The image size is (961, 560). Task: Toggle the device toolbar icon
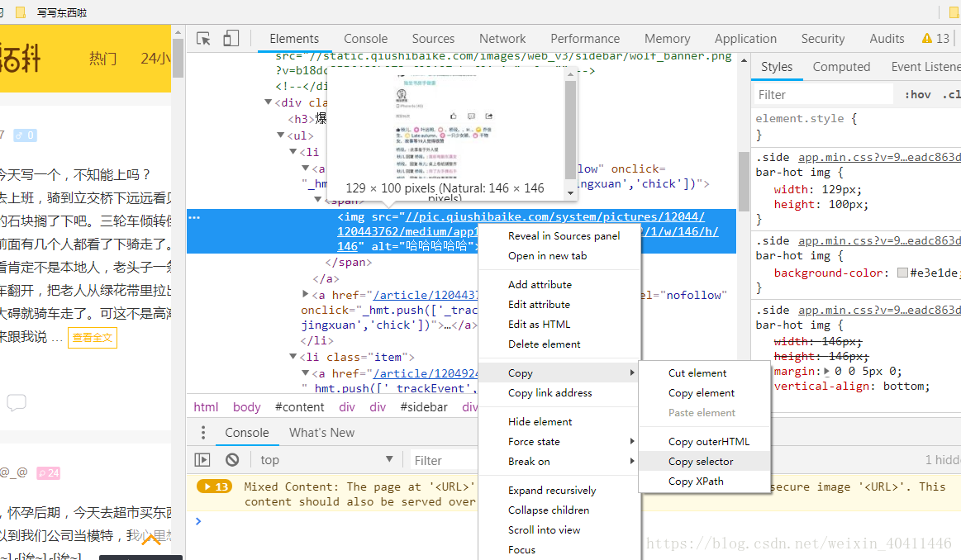231,39
